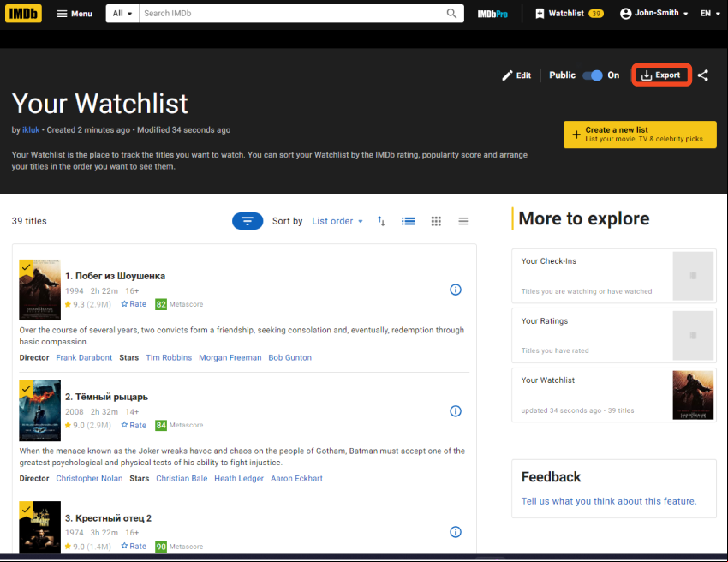
Task: Switch to grid view
Action: (x=436, y=221)
